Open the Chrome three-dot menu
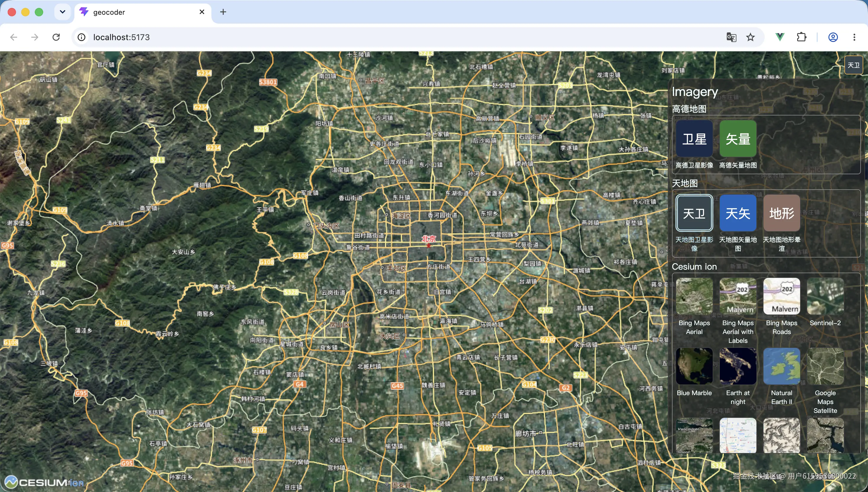 [854, 37]
